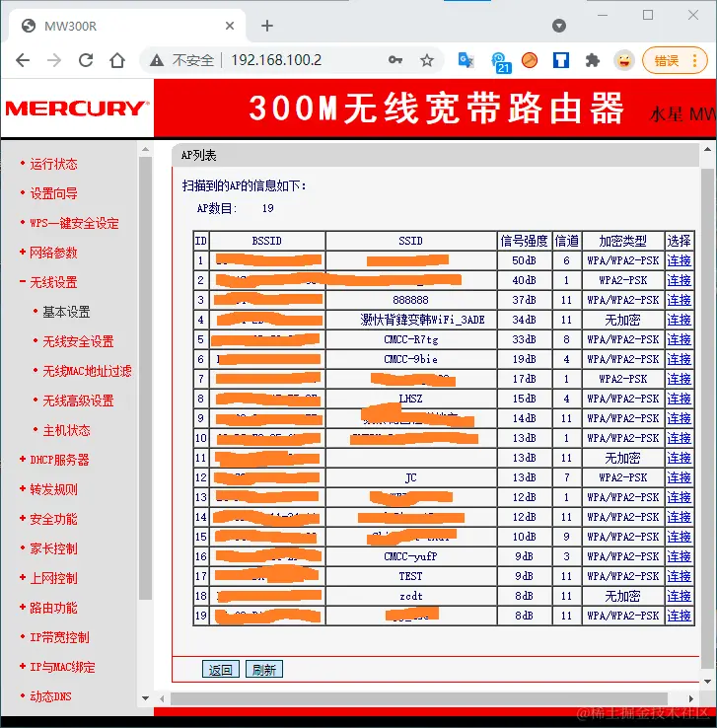Click the 信号强度 column header
Image resolution: width=717 pixels, height=728 pixels.
525,241
